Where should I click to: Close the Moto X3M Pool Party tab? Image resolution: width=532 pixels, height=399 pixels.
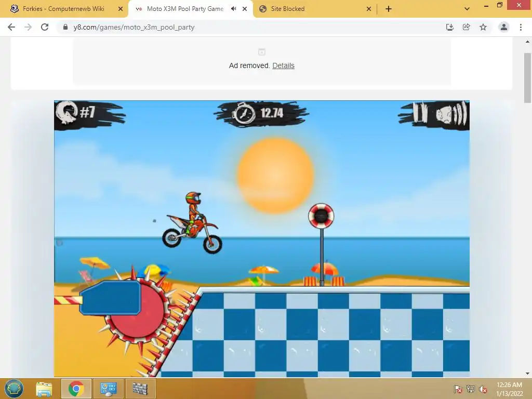point(245,9)
